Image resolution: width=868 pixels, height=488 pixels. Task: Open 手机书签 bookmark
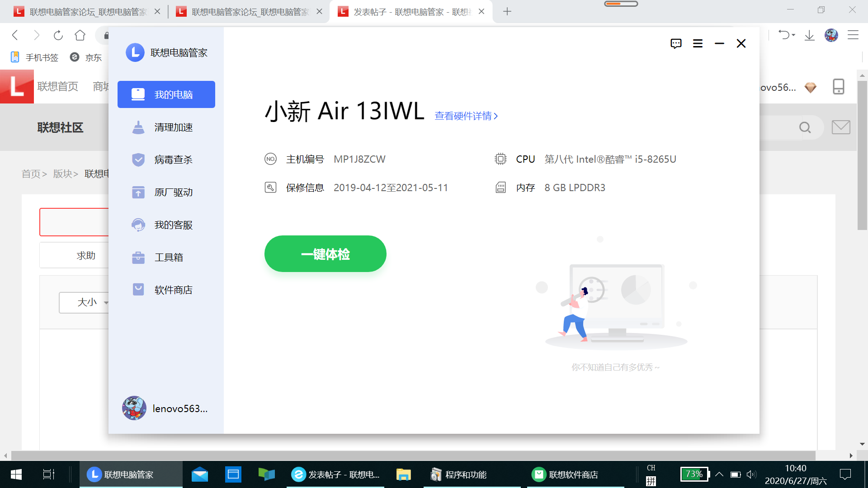tap(35, 57)
